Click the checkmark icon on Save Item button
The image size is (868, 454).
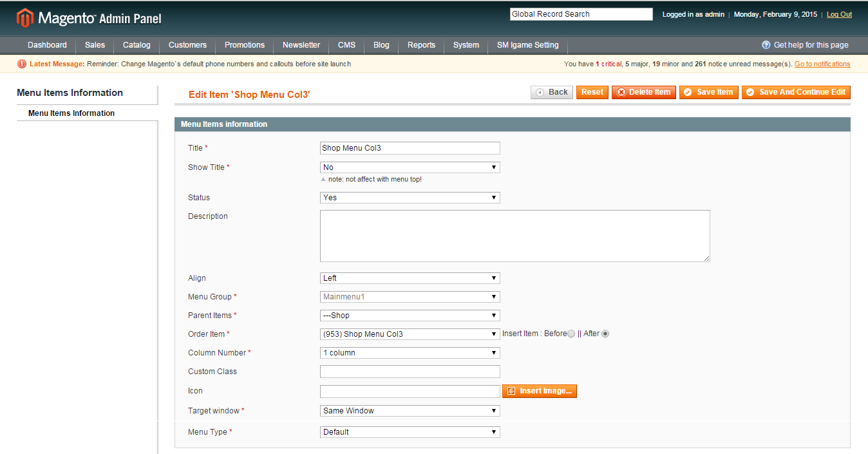(688, 92)
